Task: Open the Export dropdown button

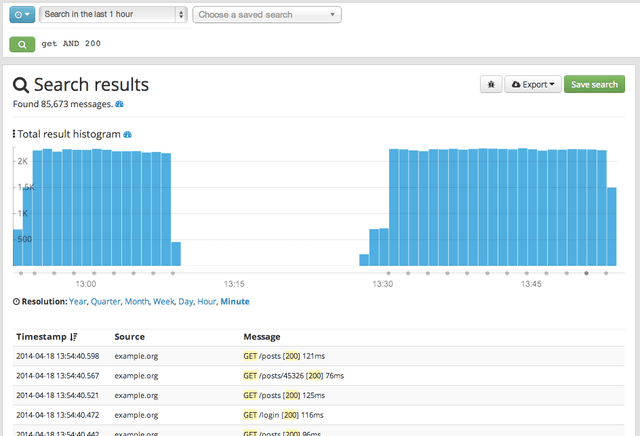Action: 533,85
